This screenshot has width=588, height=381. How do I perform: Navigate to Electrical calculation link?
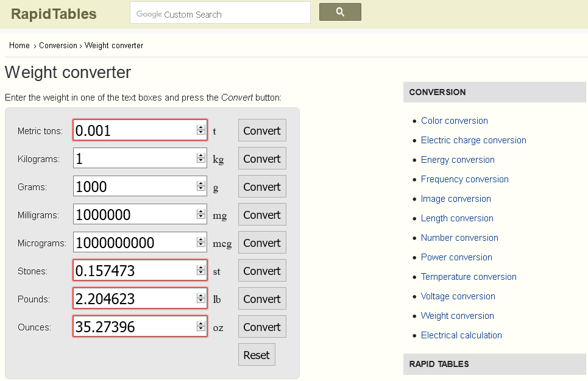tap(461, 335)
